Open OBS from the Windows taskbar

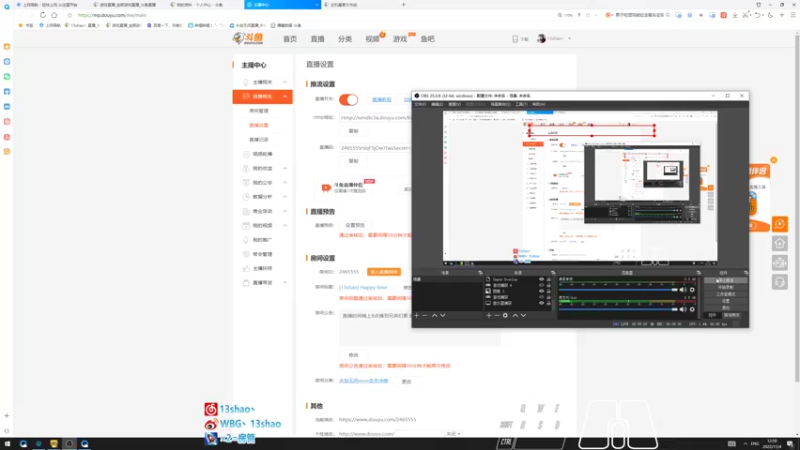pos(69,444)
